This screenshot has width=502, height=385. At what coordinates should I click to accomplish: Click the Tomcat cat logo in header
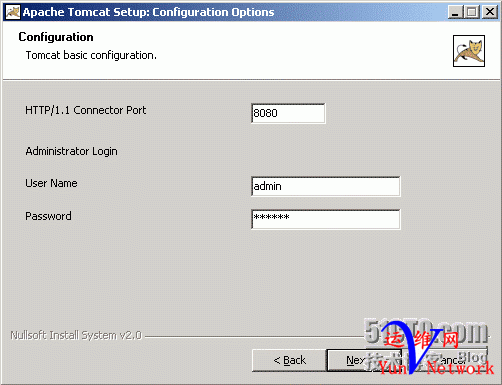(469, 51)
